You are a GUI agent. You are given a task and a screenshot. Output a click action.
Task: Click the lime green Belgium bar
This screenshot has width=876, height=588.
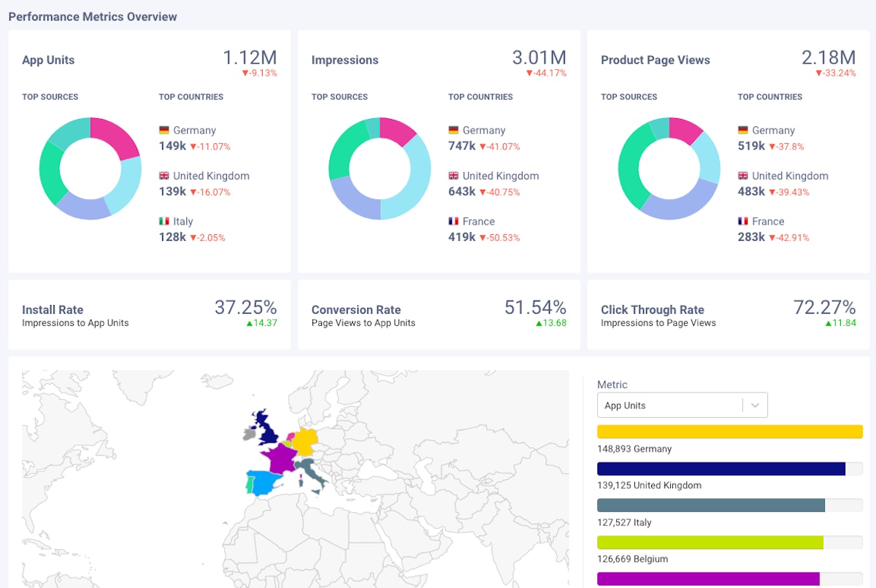click(708, 542)
